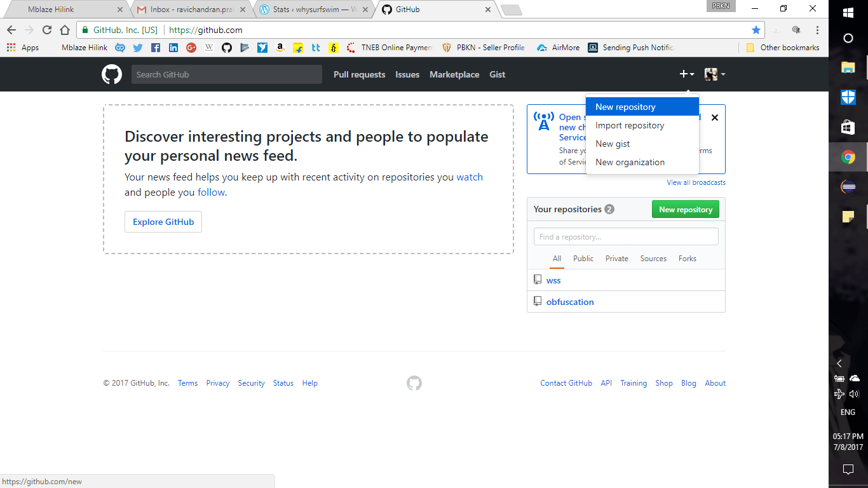Switch to the Forks repositories filter tab

coord(687,259)
